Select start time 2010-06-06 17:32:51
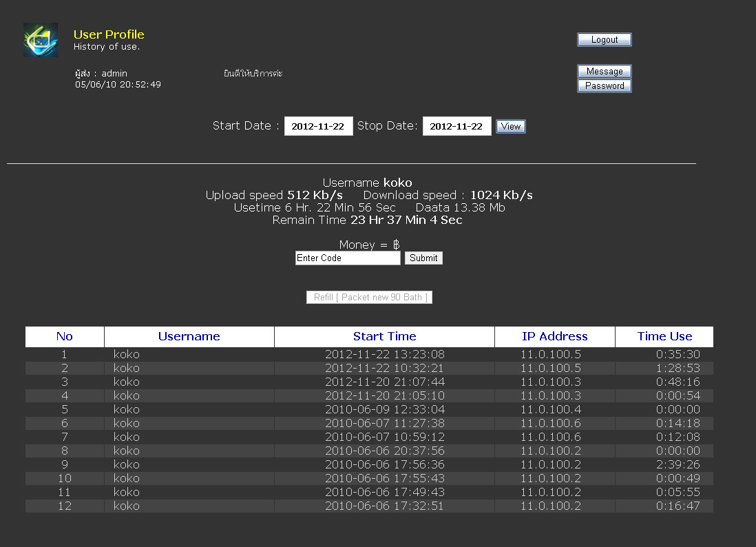 pyautogui.click(x=384, y=506)
